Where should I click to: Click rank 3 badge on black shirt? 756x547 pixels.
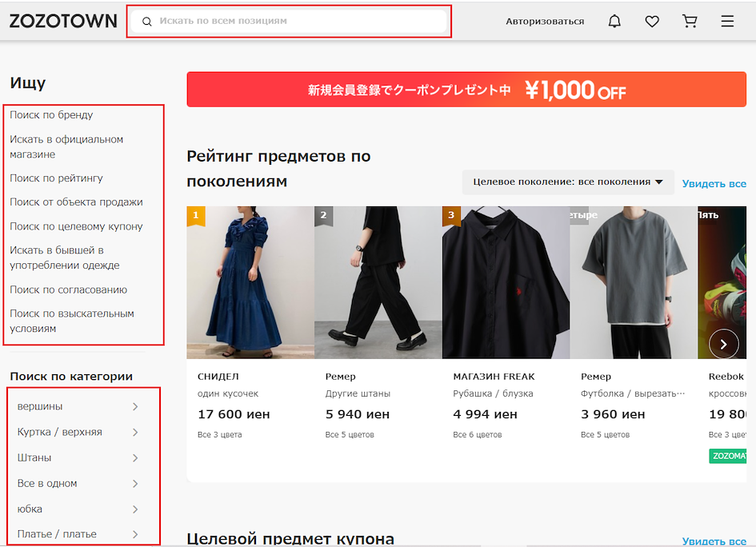451,215
